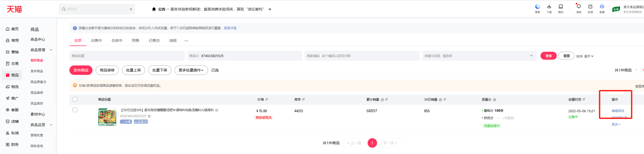
Task: Sort by 价格 column arrows
Action: 267,99
